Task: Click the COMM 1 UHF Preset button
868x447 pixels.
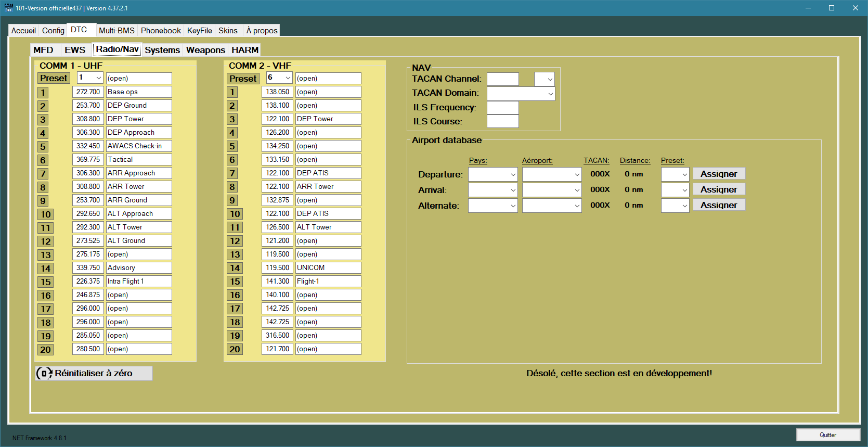Action: coord(54,78)
